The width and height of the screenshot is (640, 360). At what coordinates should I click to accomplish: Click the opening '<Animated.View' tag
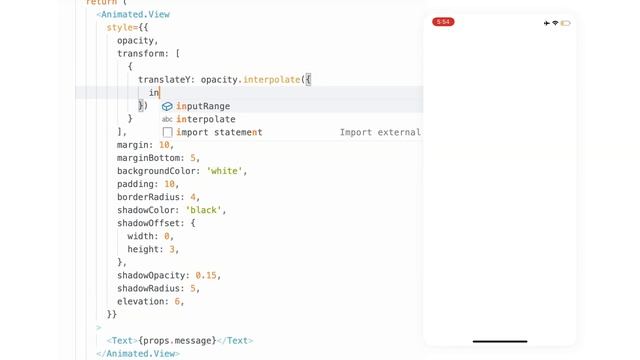133,15
